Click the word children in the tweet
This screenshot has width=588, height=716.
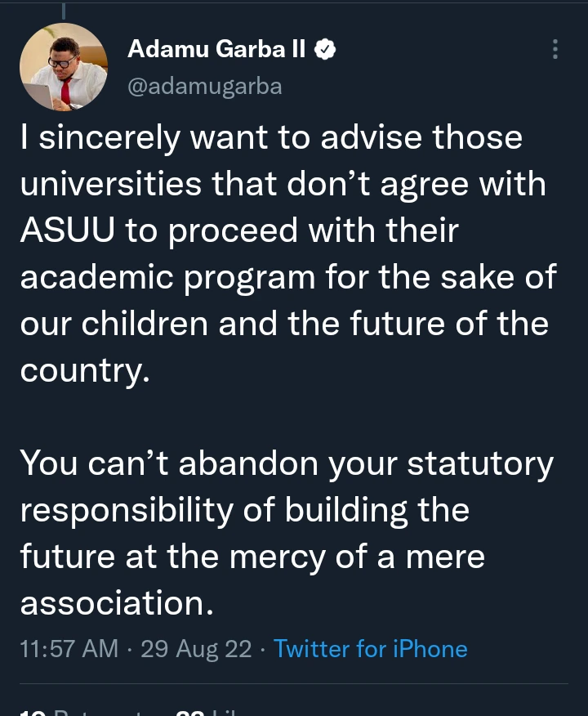click(x=174, y=324)
